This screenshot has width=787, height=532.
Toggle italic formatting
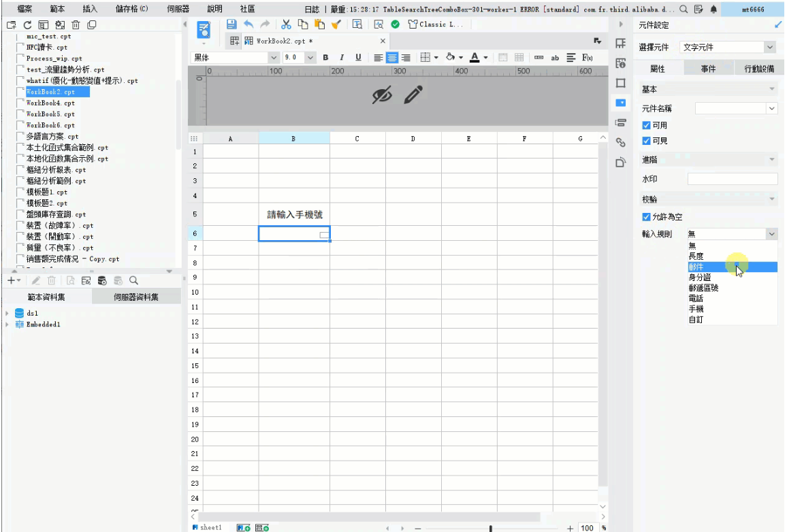[342, 58]
